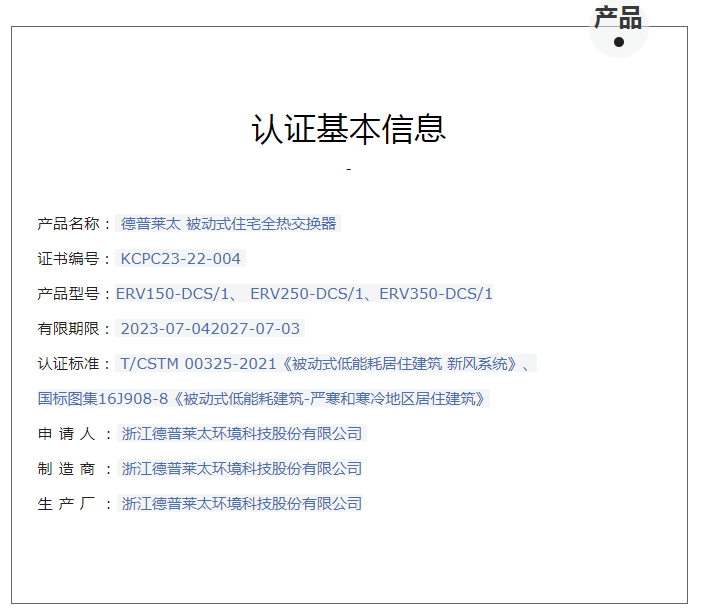This screenshot has height=616, width=702.
Task: Click model ERV250-DCS/1
Action: pos(306,294)
